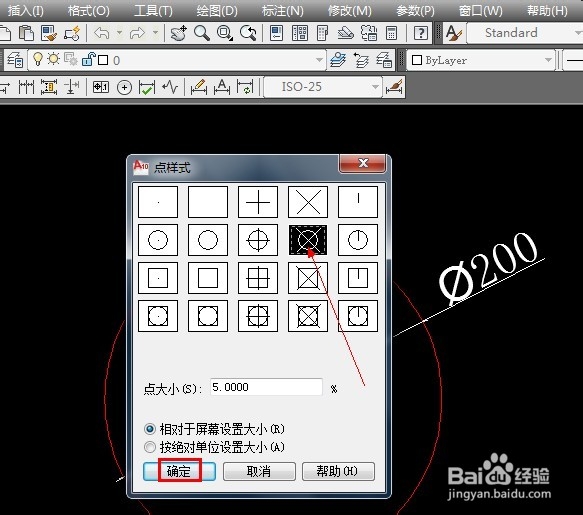Click the Center Mark icon
This screenshot has height=515, width=583.
pos(124,88)
